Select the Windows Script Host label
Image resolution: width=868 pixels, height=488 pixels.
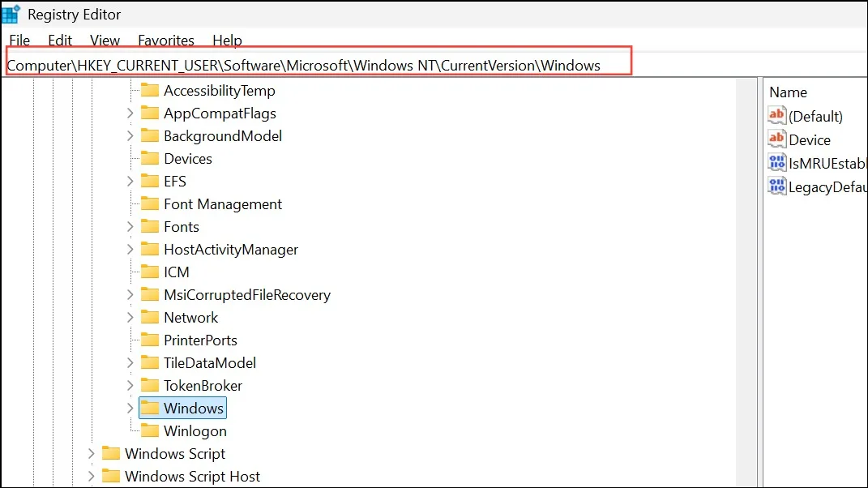pos(192,477)
